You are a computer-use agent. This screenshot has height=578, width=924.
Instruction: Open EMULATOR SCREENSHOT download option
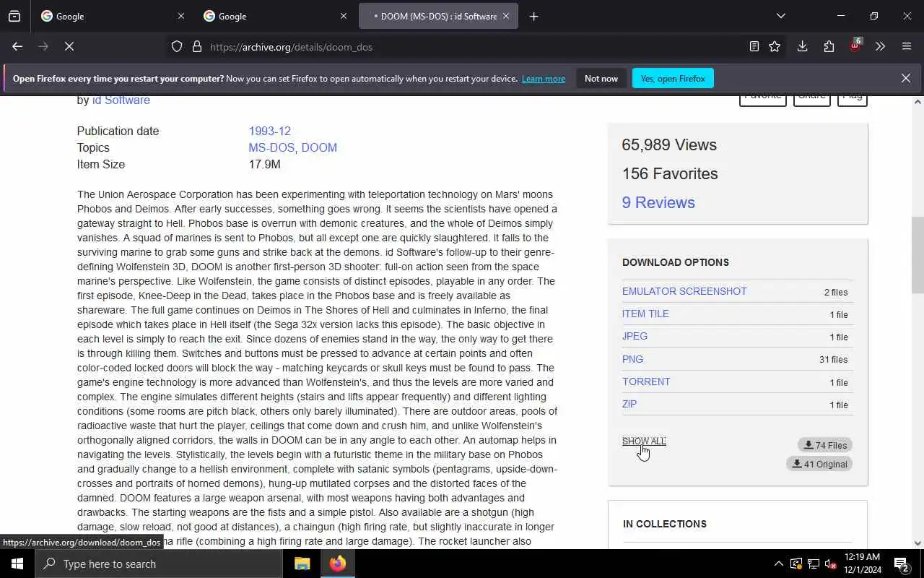684,291
